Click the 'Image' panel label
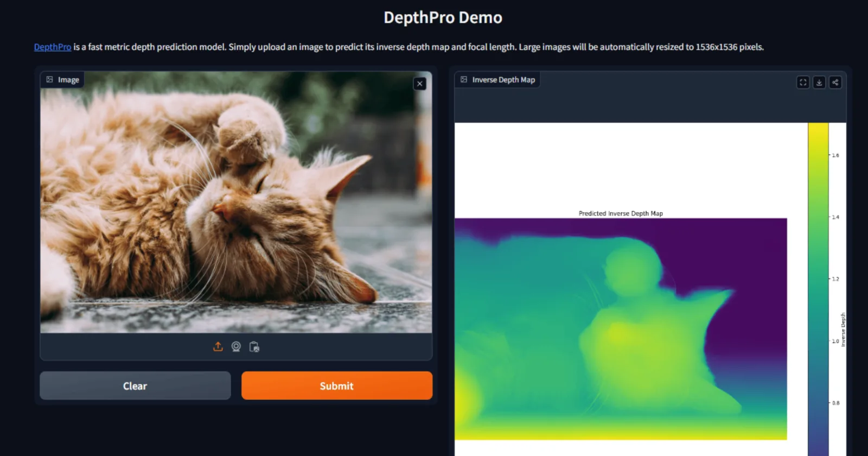This screenshot has width=868, height=456. tap(63, 80)
